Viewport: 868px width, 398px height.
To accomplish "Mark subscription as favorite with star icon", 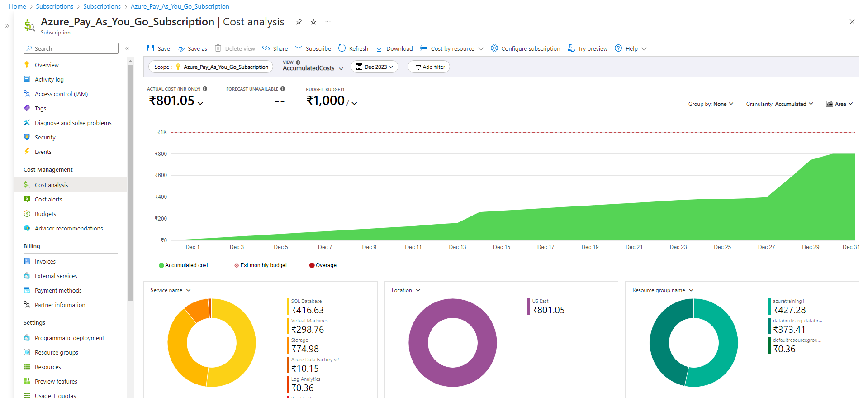I will pos(313,22).
